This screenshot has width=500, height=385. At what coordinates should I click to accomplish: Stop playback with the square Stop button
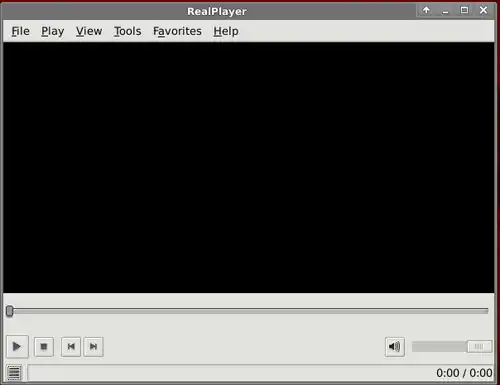click(x=44, y=347)
